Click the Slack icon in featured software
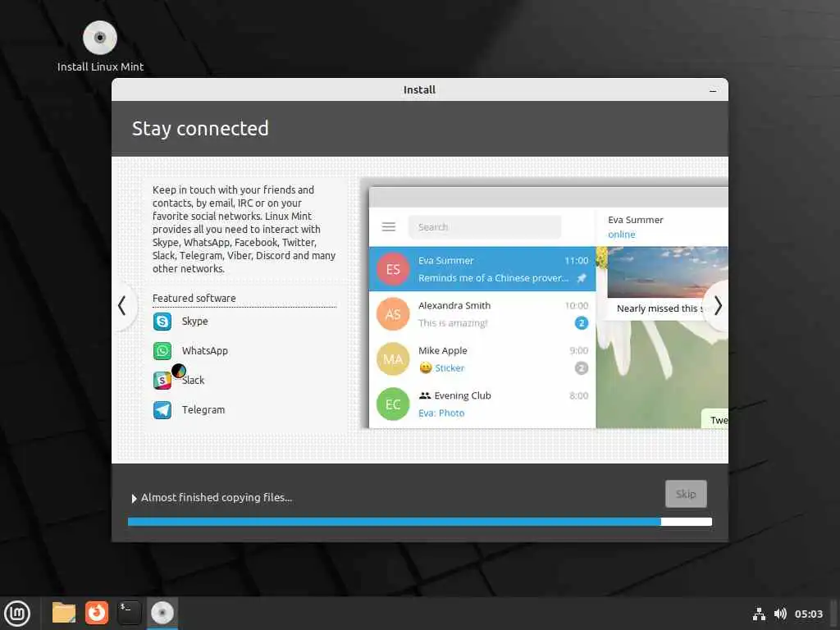The width and height of the screenshot is (840, 630). [162, 381]
